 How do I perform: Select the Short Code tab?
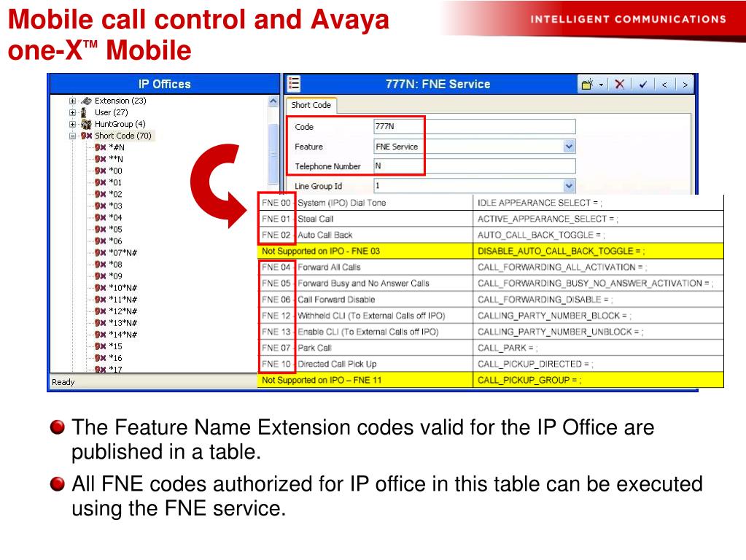click(311, 105)
